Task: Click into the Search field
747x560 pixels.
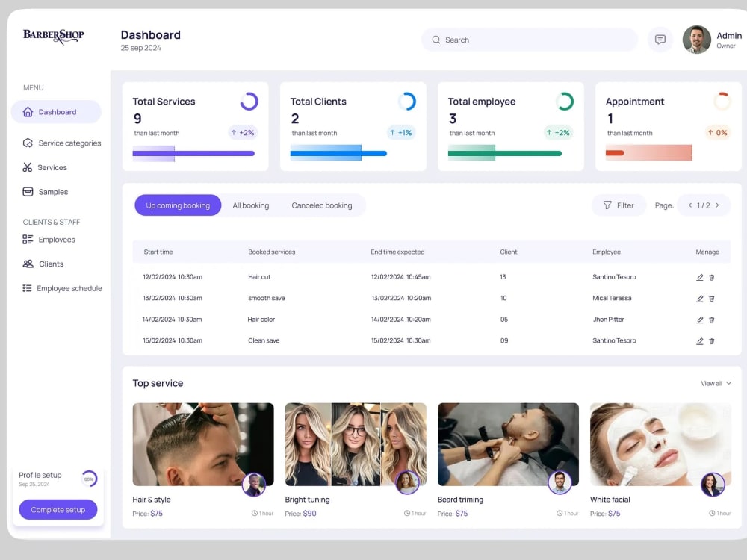Action: [530, 40]
